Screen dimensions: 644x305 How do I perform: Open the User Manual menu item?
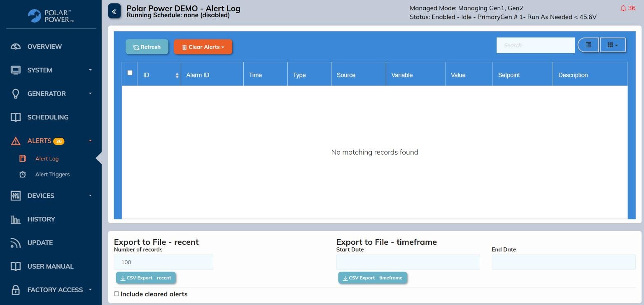click(50, 266)
